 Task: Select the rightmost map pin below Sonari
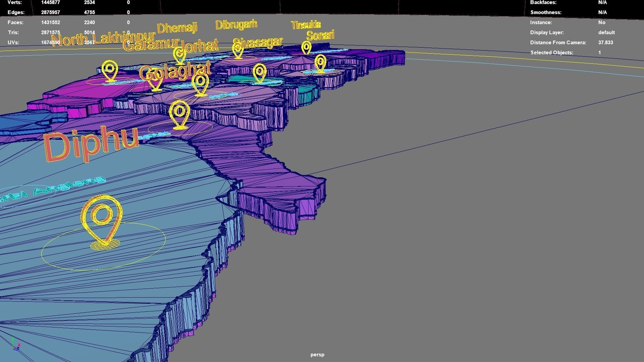(x=321, y=63)
